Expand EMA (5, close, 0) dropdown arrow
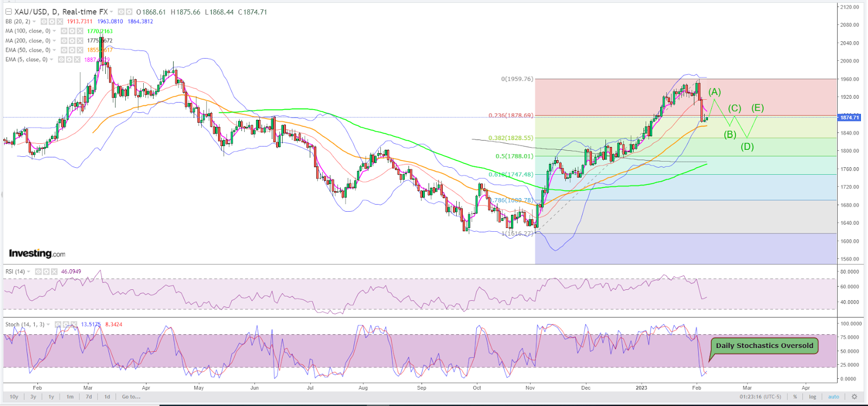The width and height of the screenshot is (868, 406). [52, 59]
